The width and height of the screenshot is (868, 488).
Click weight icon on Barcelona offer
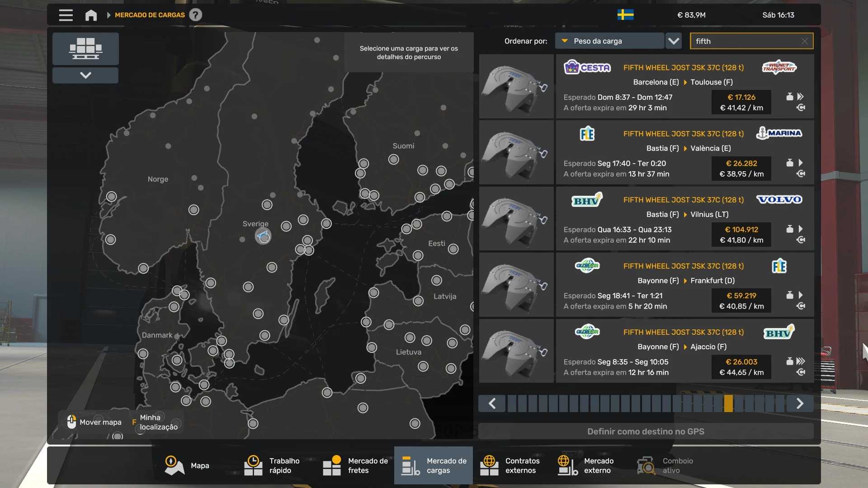pos(789,97)
